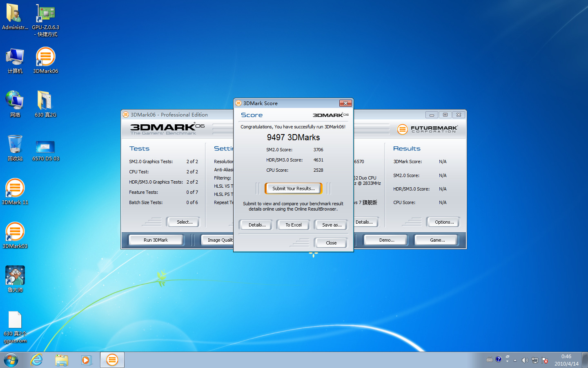Open the 计算机 desktop icon
The image size is (588, 368).
[15, 61]
